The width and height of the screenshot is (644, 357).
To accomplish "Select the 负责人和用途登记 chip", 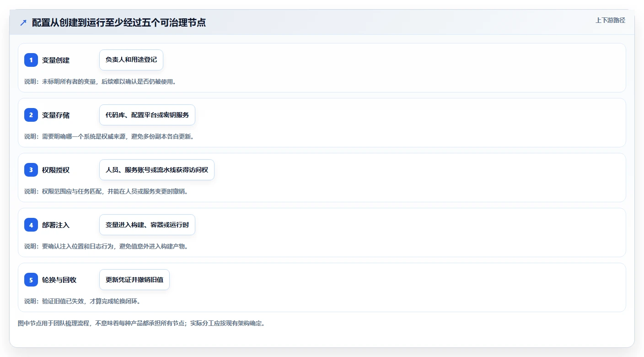I will pyautogui.click(x=131, y=60).
